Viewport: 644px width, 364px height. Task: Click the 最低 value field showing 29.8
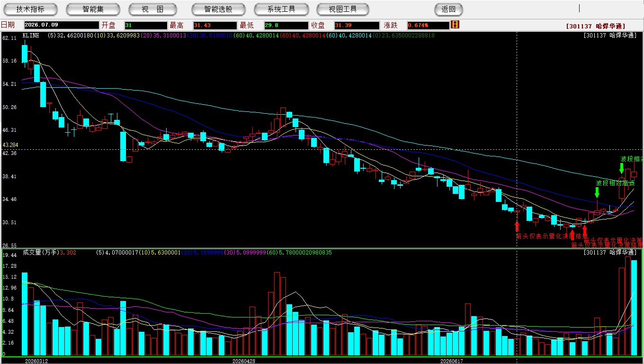click(286, 25)
